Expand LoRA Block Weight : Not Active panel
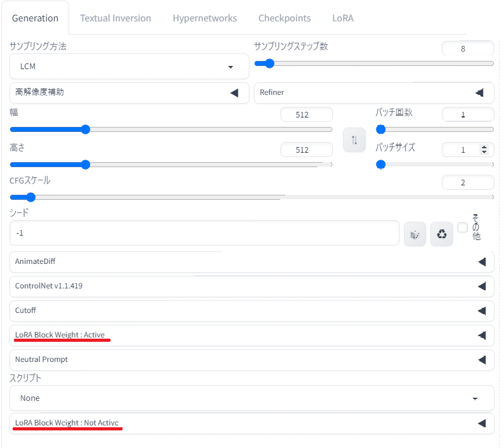This screenshot has width=504, height=448. coord(481,423)
